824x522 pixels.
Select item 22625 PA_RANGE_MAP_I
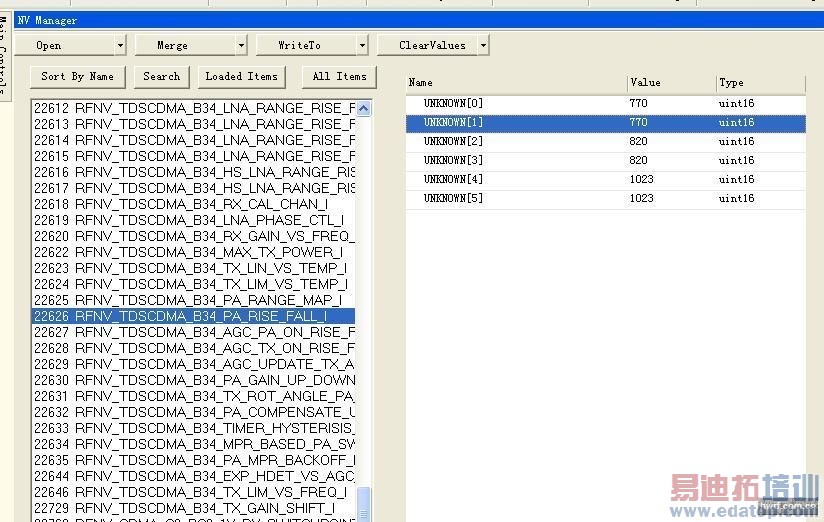click(x=194, y=300)
